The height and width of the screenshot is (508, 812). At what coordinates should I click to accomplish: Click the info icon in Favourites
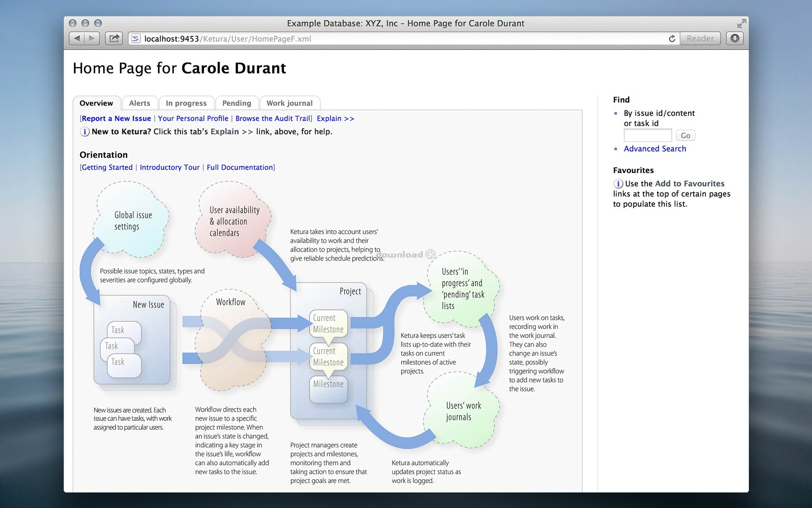point(618,184)
